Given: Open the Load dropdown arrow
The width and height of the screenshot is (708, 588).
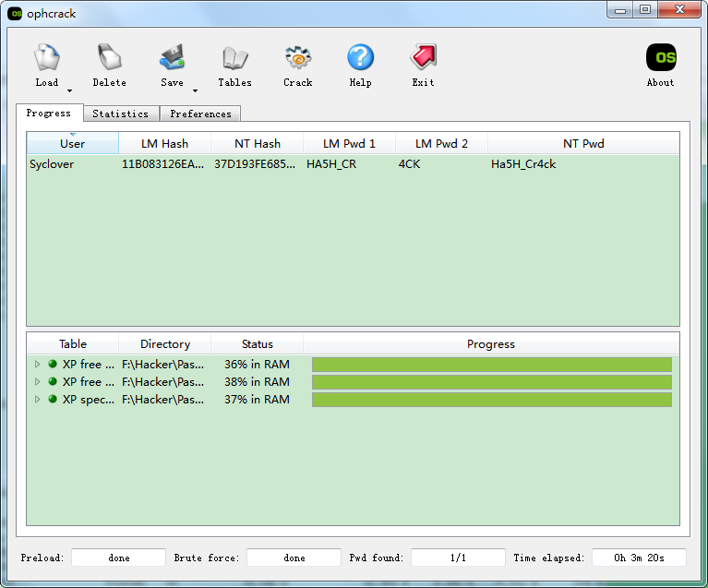Looking at the screenshot, I should tap(69, 90).
